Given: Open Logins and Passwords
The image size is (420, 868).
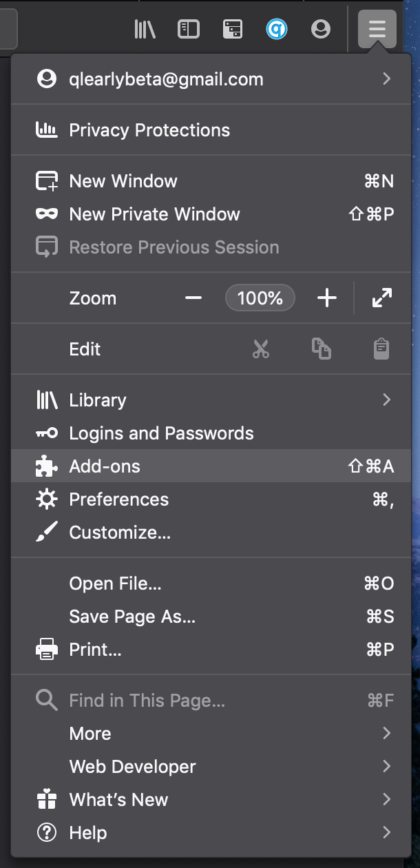Looking at the screenshot, I should 211,433.
